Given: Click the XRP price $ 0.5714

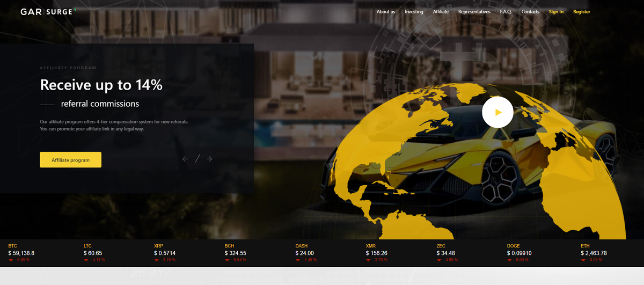Looking at the screenshot, I should coord(165,253).
